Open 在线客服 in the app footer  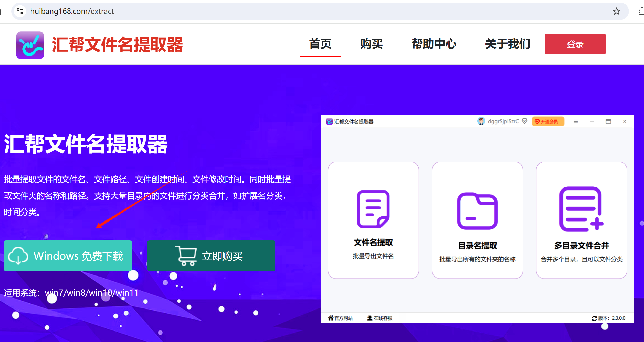click(x=380, y=318)
